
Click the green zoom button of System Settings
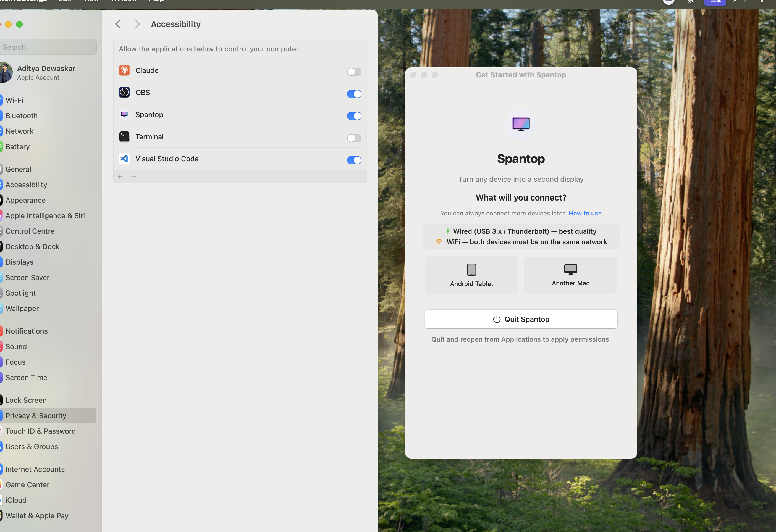pyautogui.click(x=19, y=24)
